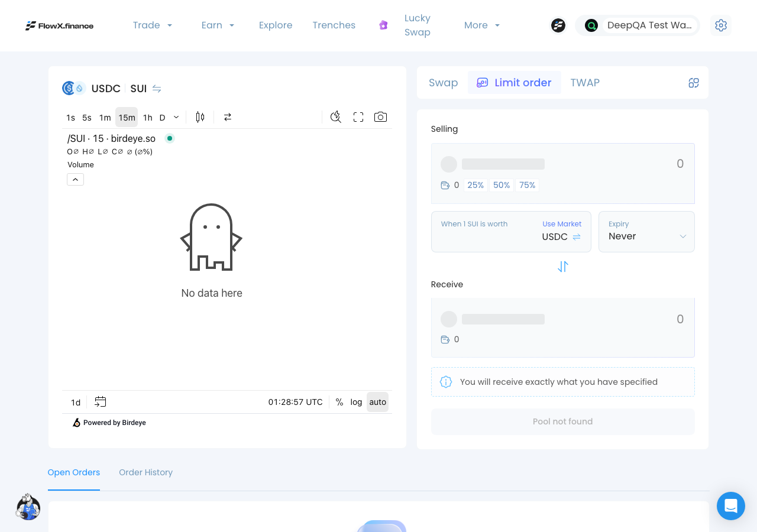Open the Earn dropdown menu
The height and width of the screenshot is (532, 757).
(218, 25)
